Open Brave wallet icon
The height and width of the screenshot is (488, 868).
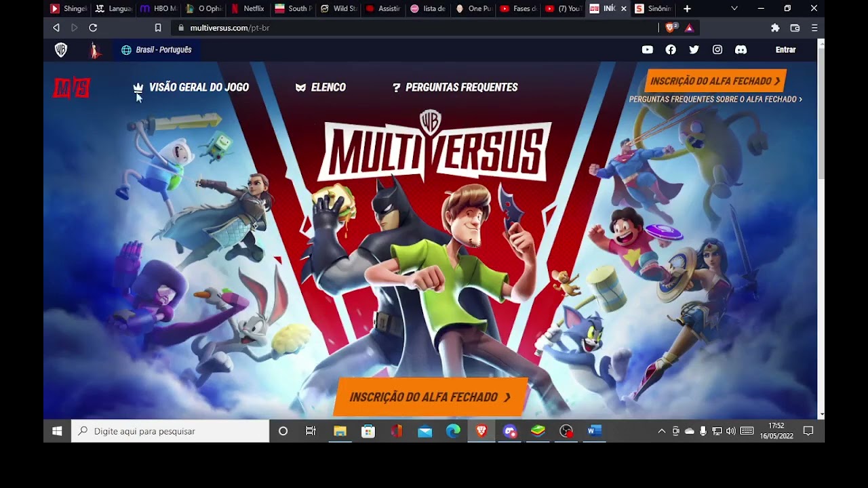(x=795, y=28)
